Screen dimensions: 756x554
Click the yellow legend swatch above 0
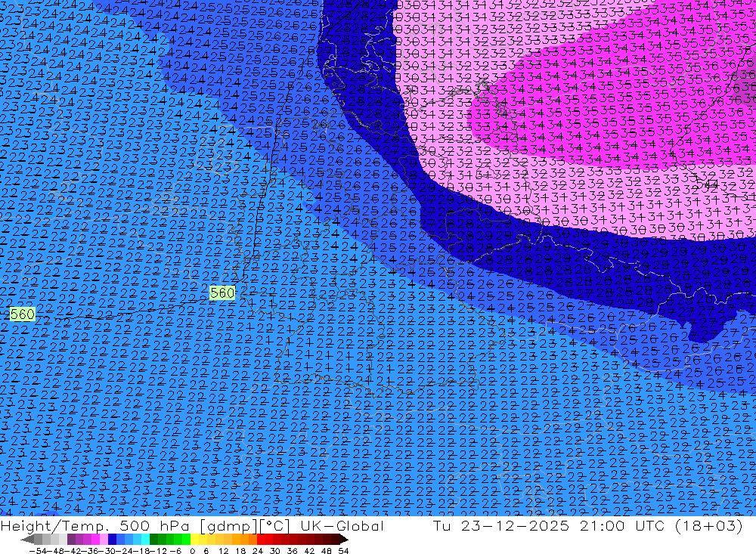click(x=195, y=540)
